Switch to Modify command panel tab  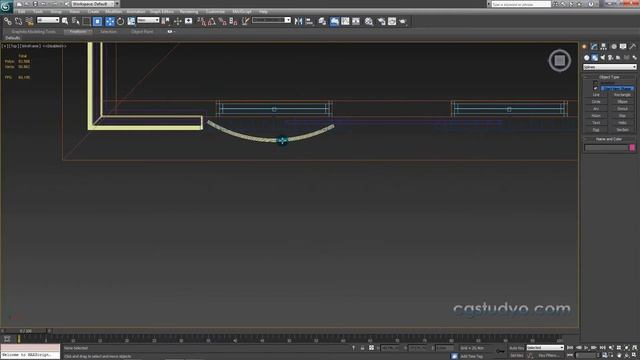594,47
